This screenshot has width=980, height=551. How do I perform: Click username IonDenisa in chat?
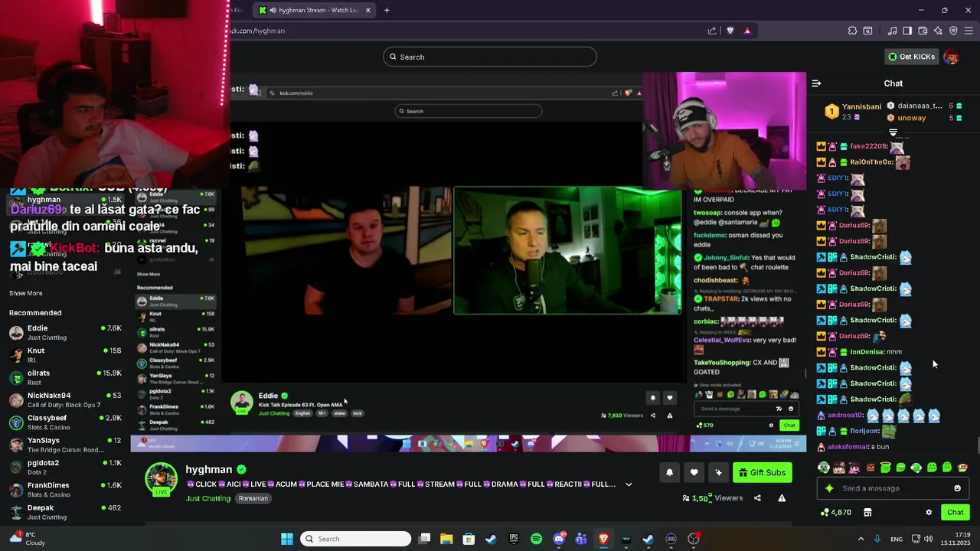[x=867, y=352]
